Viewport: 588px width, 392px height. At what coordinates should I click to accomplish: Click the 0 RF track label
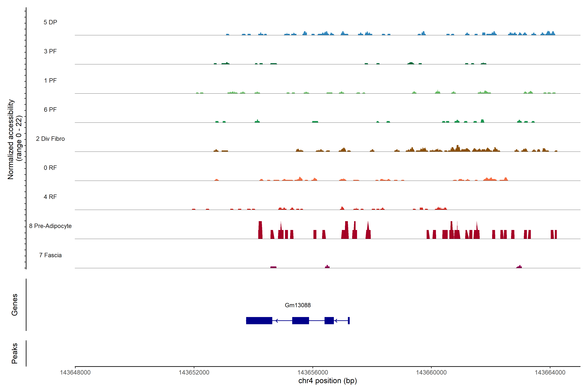click(x=50, y=168)
